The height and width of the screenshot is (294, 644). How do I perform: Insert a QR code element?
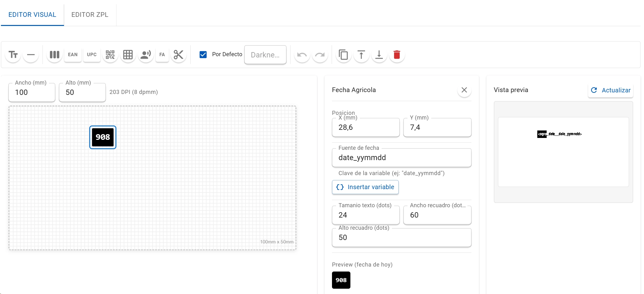coord(110,55)
